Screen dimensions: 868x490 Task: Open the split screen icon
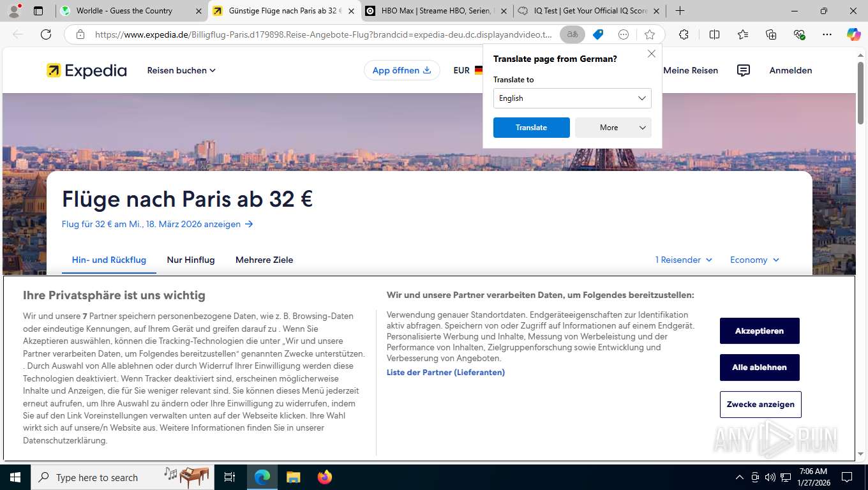point(715,34)
